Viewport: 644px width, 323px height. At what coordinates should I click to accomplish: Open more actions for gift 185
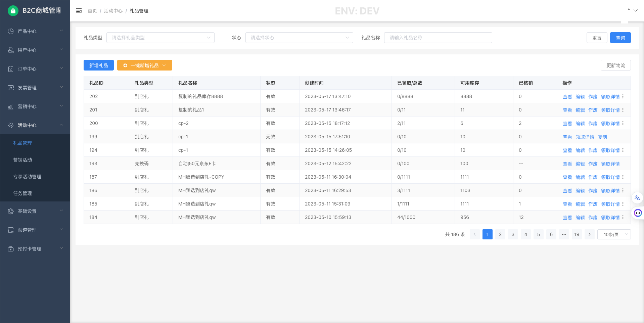coord(623,204)
